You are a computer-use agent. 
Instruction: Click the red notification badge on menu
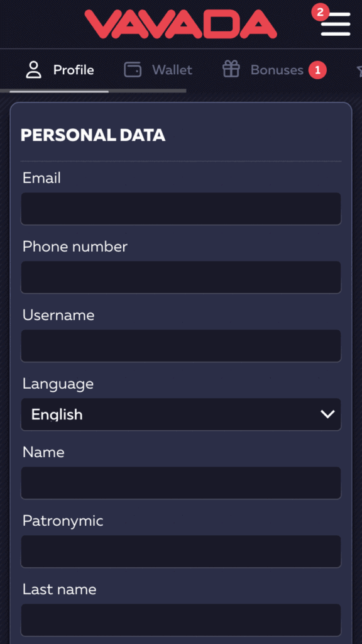coord(320,13)
